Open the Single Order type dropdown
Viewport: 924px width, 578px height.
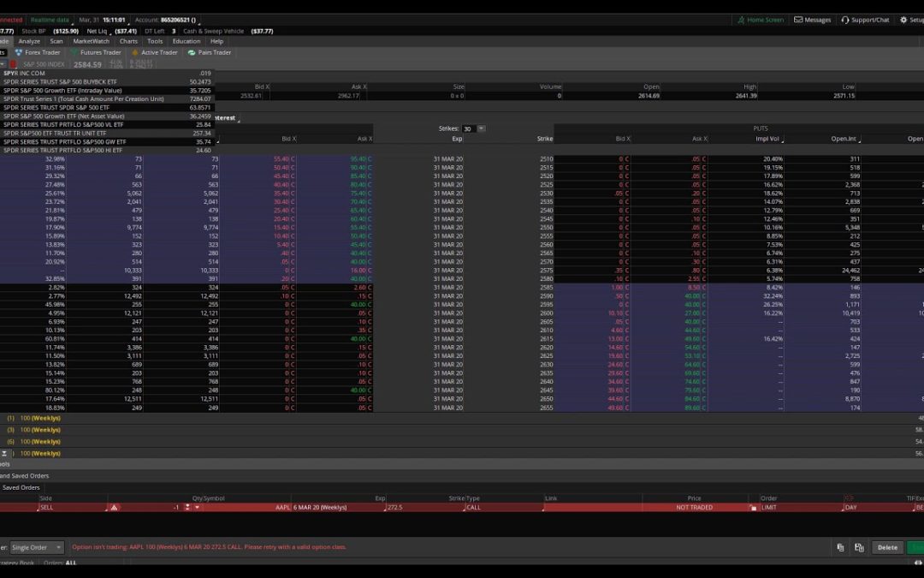click(37, 548)
